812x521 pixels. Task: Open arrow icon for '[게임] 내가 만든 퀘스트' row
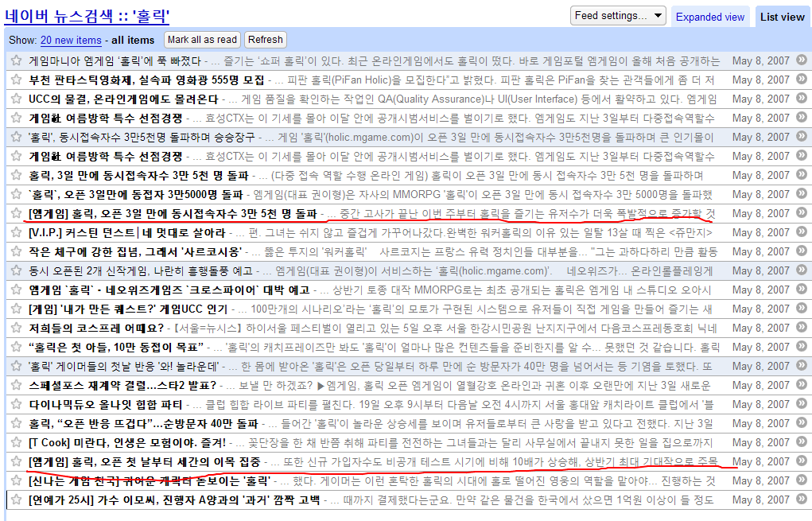point(802,308)
